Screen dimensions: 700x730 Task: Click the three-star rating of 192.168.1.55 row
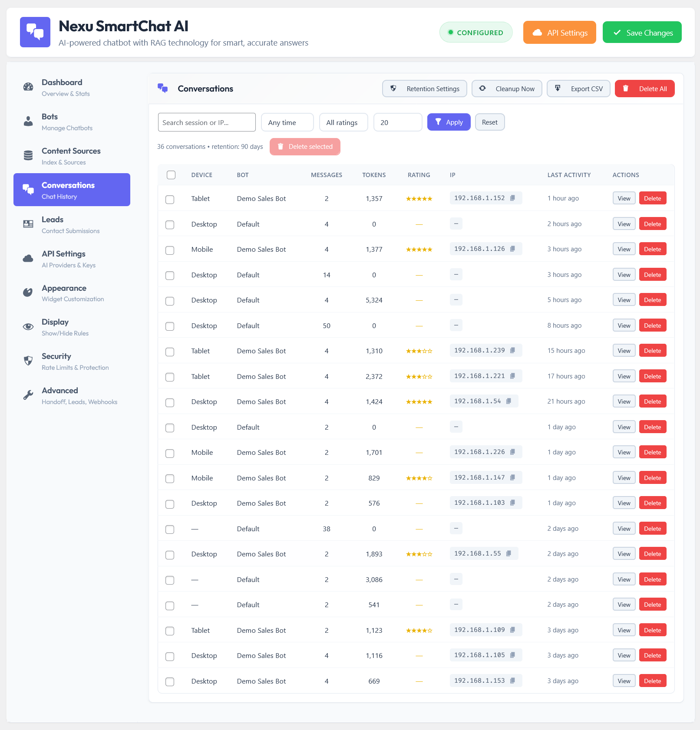[419, 554]
